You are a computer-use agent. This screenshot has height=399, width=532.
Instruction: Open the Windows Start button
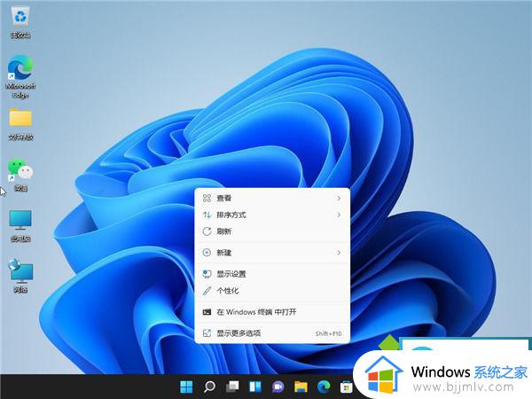pyautogui.click(x=186, y=387)
